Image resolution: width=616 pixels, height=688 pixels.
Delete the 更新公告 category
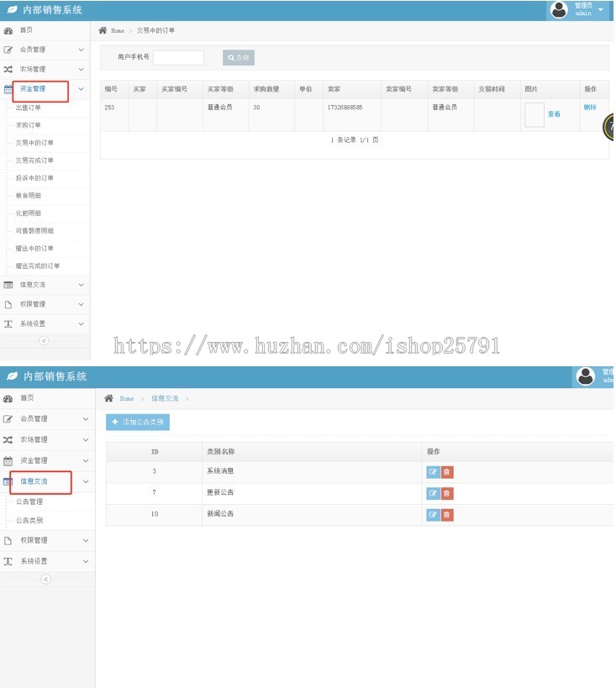point(447,494)
